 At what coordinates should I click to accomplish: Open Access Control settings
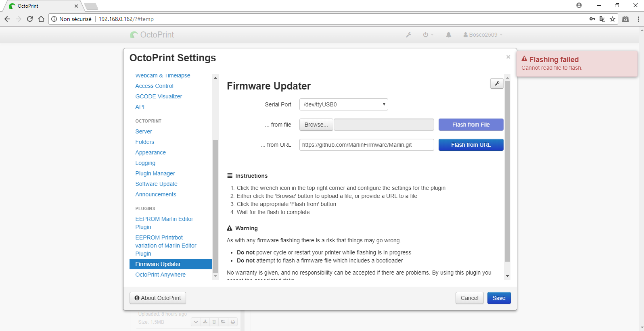tap(154, 86)
